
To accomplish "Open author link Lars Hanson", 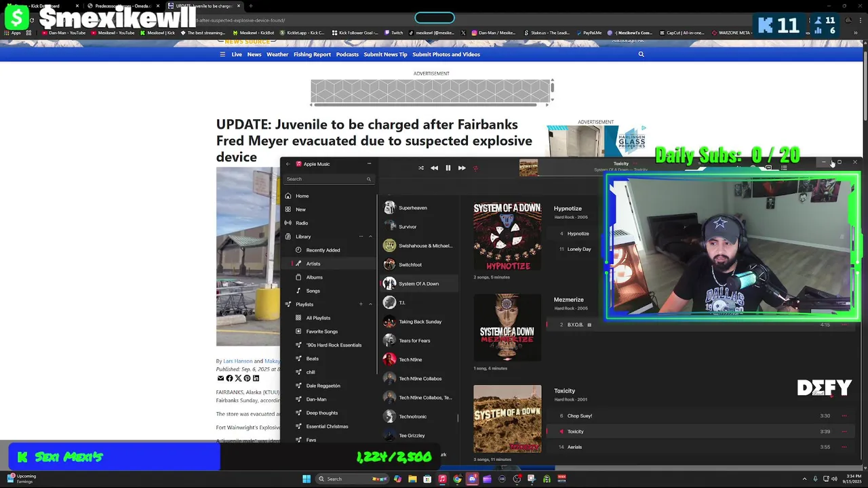I will coord(237,361).
